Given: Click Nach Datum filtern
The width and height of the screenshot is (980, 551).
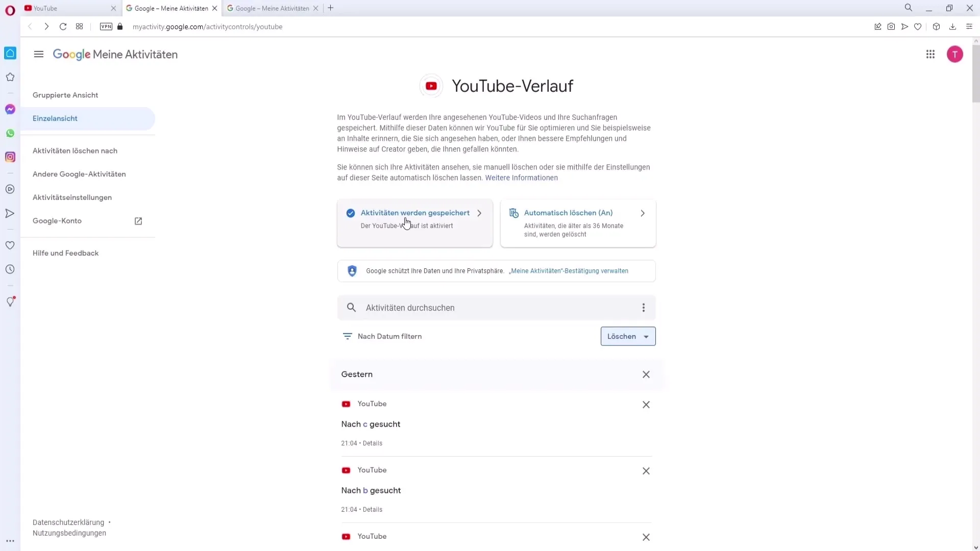Looking at the screenshot, I should click(x=382, y=336).
